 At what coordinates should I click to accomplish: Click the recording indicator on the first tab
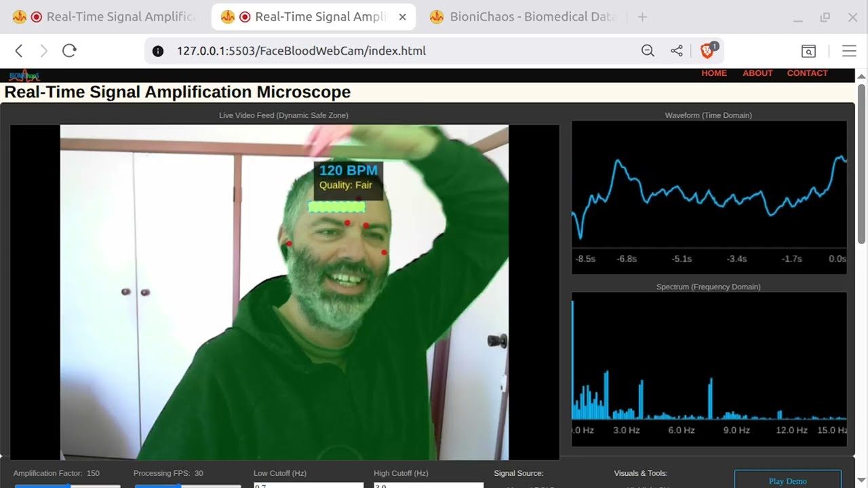(x=37, y=17)
